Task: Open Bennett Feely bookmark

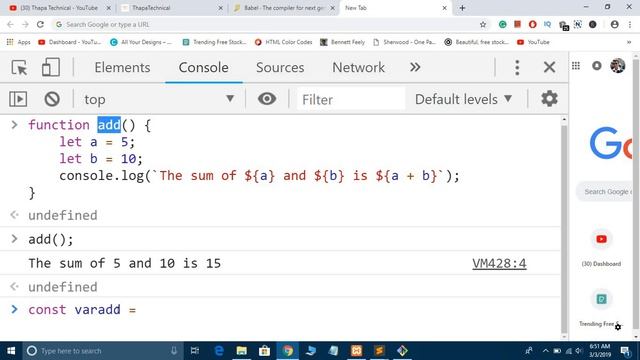Action: [x=342, y=42]
